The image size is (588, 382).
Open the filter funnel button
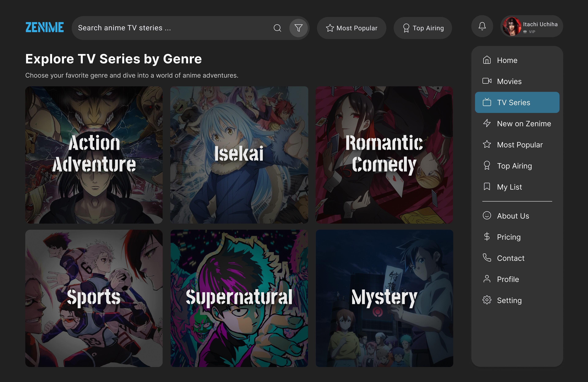[x=298, y=28]
